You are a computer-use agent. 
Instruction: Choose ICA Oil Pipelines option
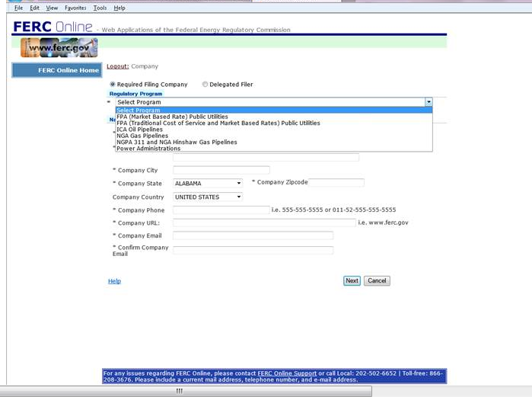[x=274, y=130]
